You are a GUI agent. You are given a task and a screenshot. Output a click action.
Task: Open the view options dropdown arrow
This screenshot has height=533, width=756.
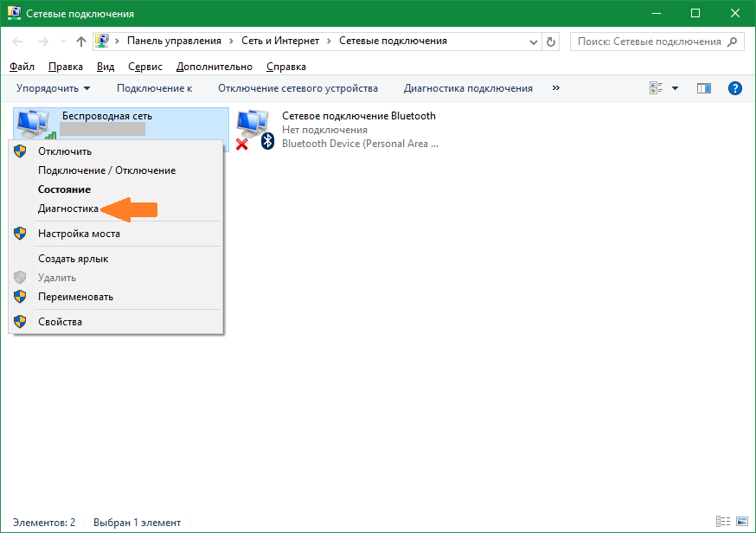[x=675, y=88]
